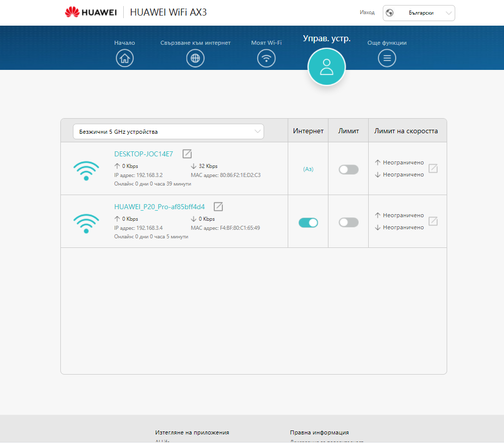Click the Изход logout link
504x443 pixels.
(367, 13)
